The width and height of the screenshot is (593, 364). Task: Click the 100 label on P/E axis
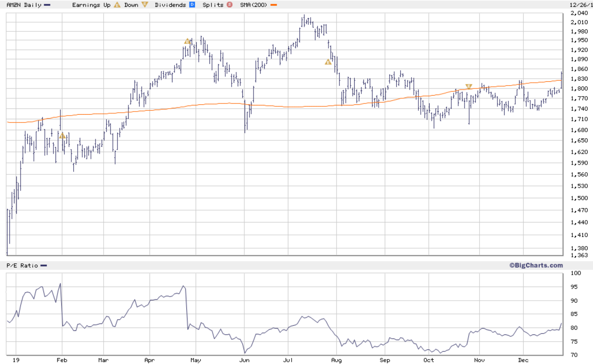point(575,273)
